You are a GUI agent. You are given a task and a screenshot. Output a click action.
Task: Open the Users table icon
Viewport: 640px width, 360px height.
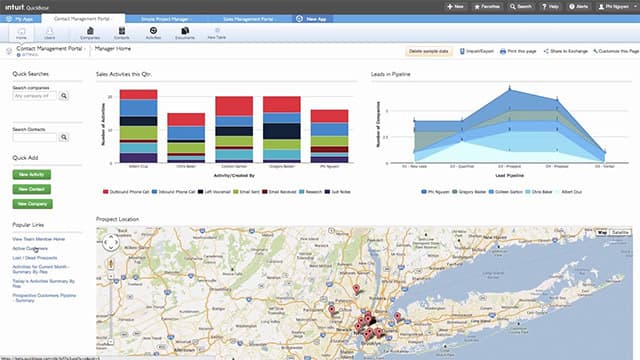coord(49,33)
